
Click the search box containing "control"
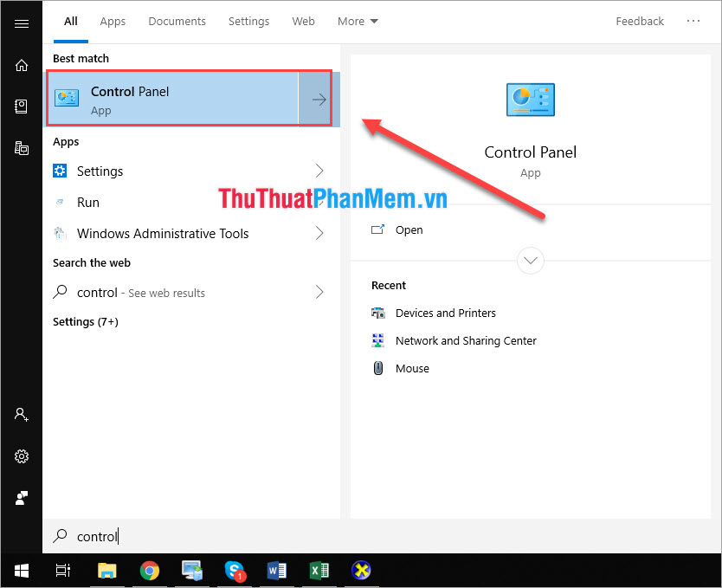[x=260, y=536]
